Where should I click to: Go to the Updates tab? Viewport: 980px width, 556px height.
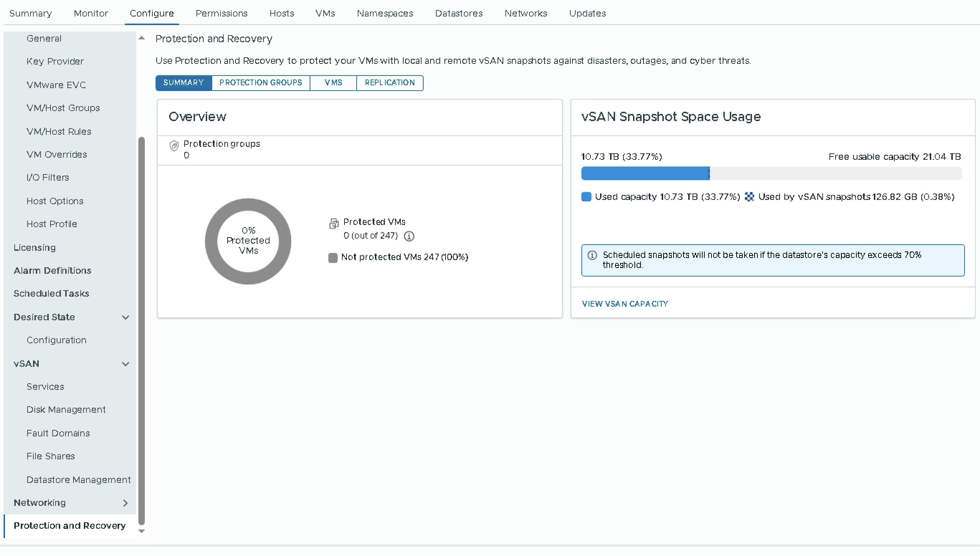coord(587,13)
